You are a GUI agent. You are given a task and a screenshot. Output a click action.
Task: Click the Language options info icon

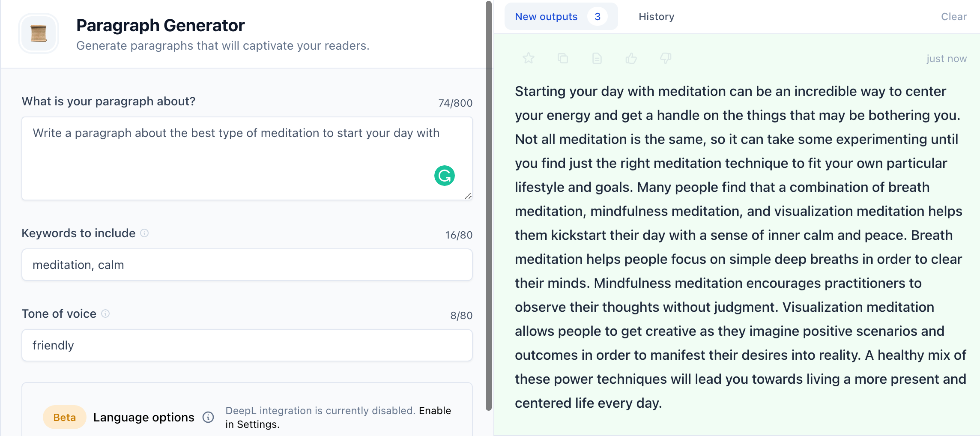[x=208, y=417]
